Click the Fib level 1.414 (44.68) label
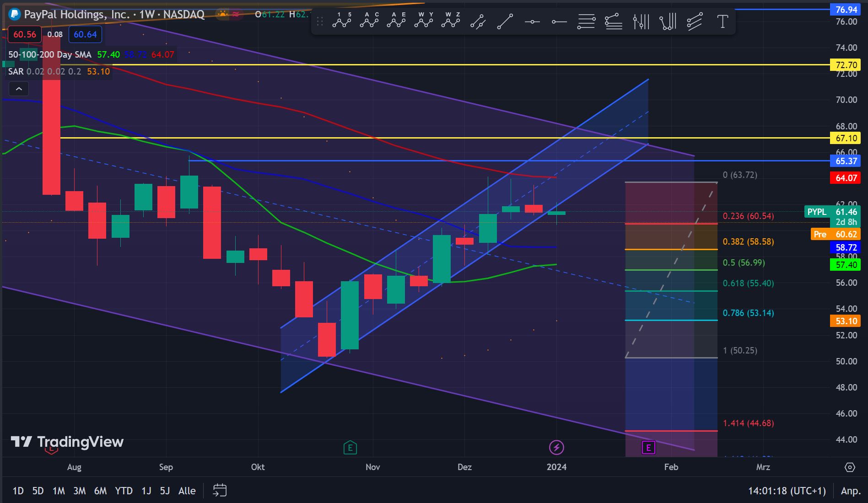868x503 pixels. tap(748, 423)
